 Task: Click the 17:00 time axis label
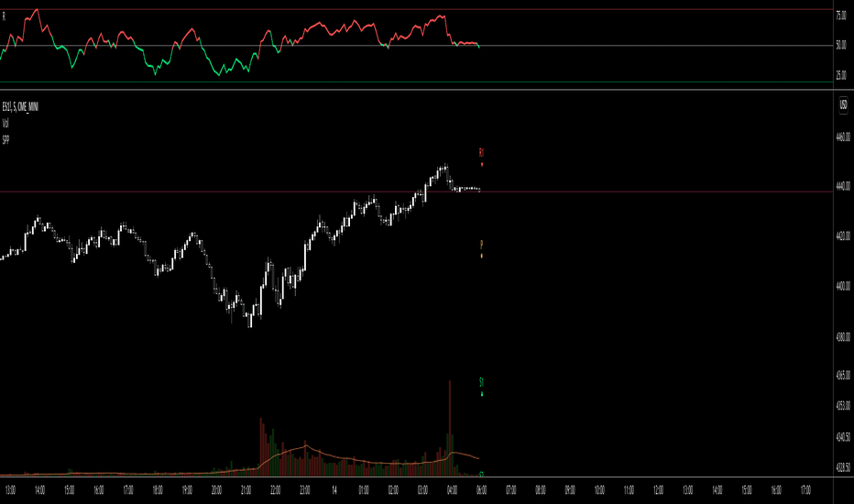(x=805, y=490)
